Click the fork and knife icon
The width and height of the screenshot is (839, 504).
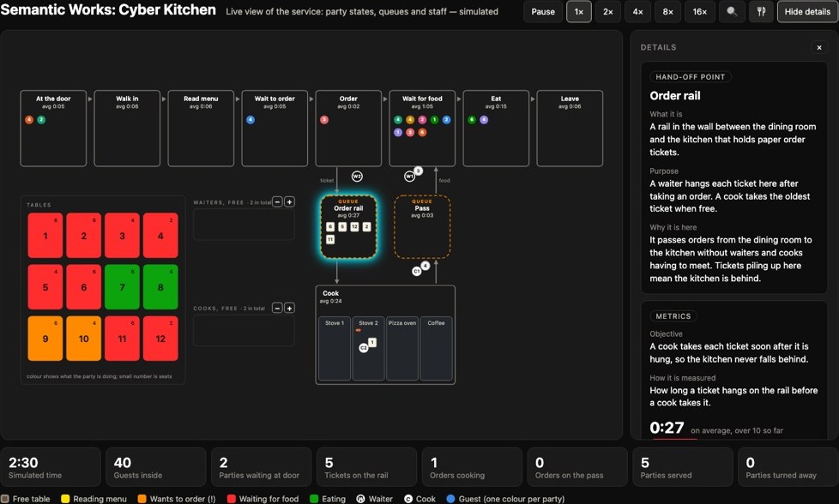click(761, 12)
